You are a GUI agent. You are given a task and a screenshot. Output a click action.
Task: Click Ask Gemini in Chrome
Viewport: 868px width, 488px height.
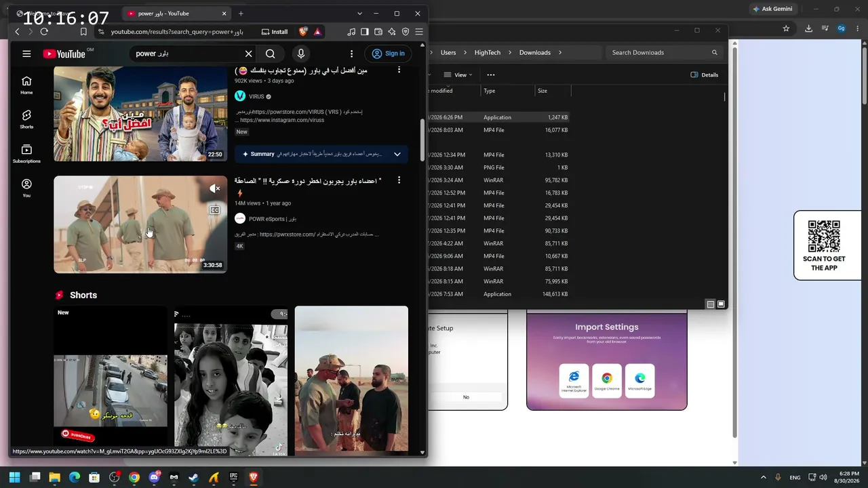772,9
